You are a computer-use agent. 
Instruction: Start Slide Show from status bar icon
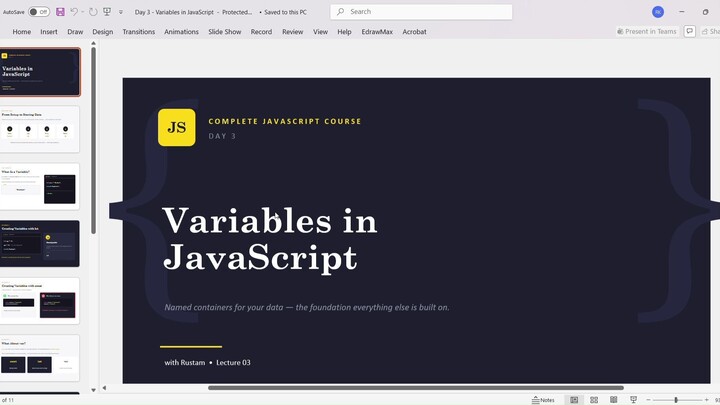633,400
